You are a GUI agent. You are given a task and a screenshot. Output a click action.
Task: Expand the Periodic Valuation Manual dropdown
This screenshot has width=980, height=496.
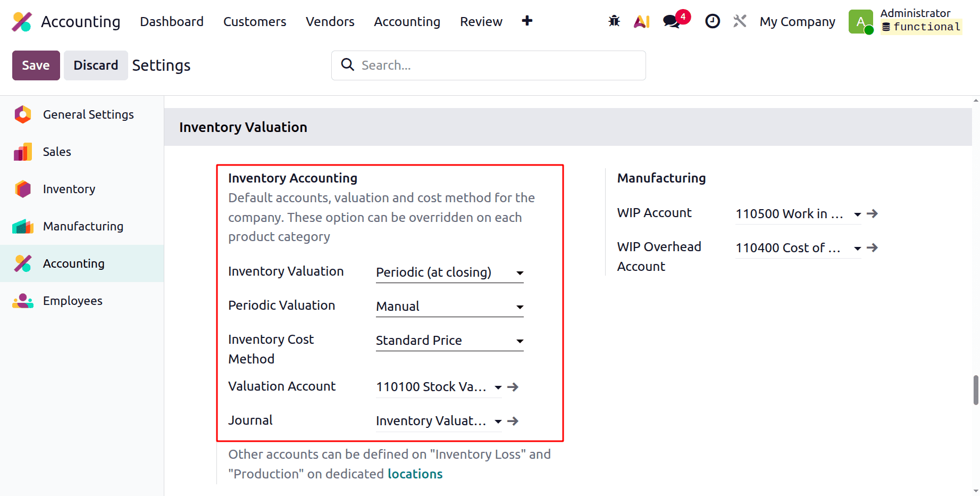click(x=520, y=307)
